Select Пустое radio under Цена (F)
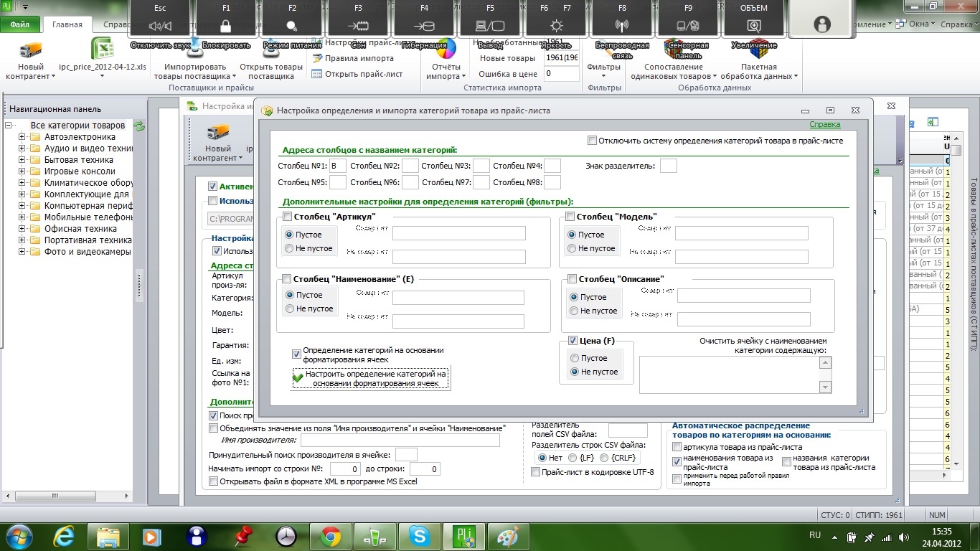Viewport: 980px width, 551px height. tap(574, 358)
